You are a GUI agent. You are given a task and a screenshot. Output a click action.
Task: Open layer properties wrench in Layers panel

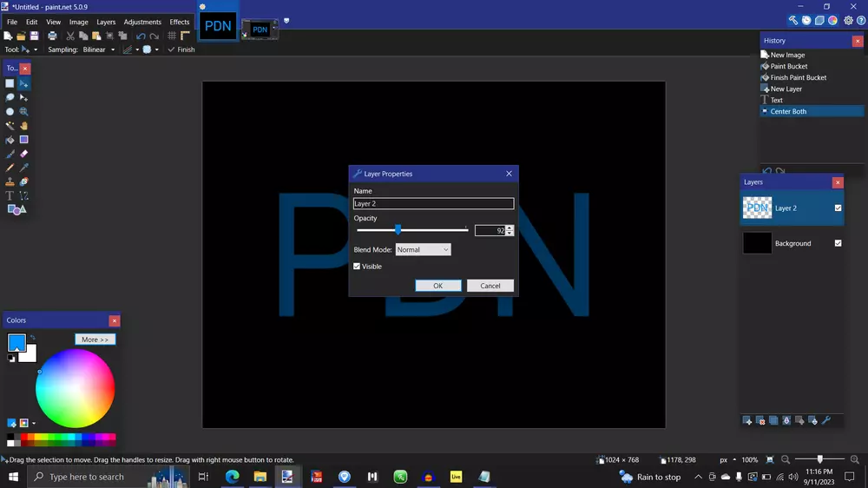click(826, 421)
